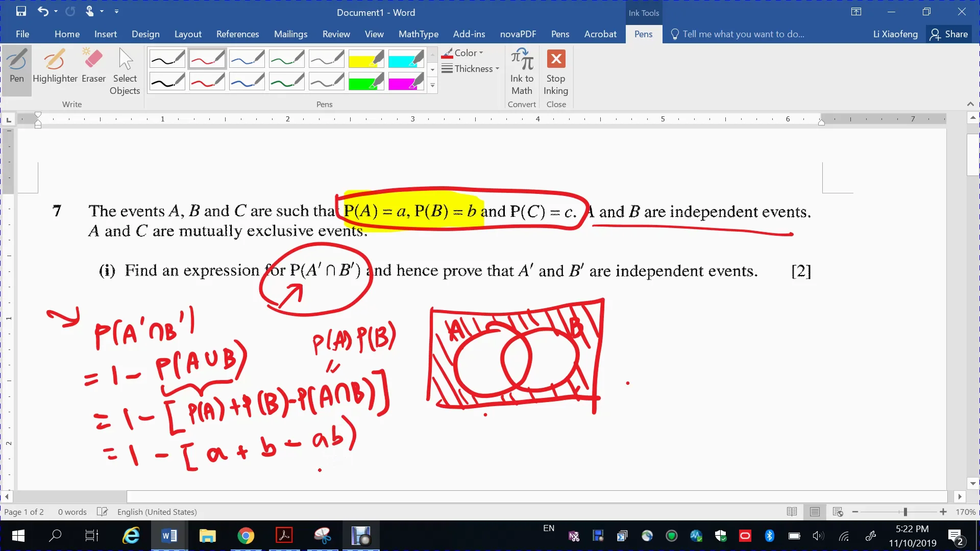Open the Acrobat ribbon tab
The image size is (980, 551).
(x=600, y=34)
